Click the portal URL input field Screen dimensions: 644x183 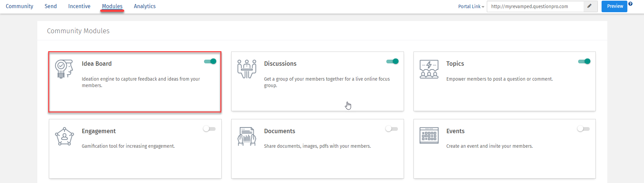535,6
